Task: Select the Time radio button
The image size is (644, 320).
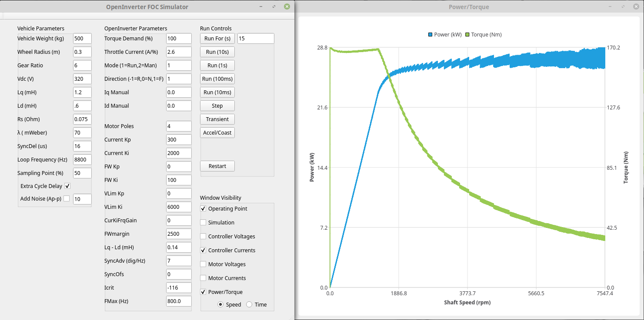Action: tap(249, 305)
